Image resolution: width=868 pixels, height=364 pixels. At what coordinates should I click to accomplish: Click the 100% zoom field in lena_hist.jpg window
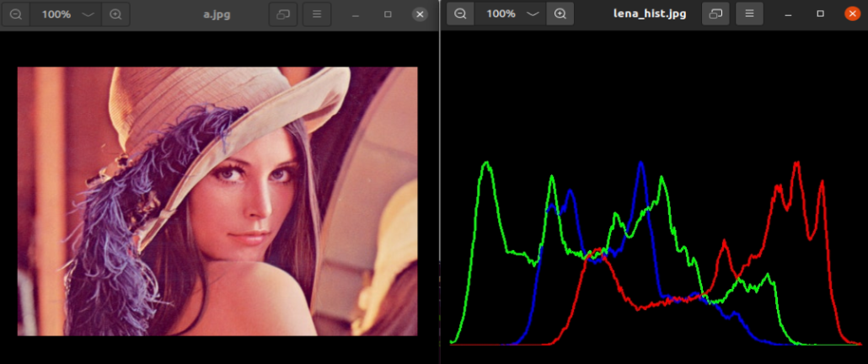coord(501,13)
